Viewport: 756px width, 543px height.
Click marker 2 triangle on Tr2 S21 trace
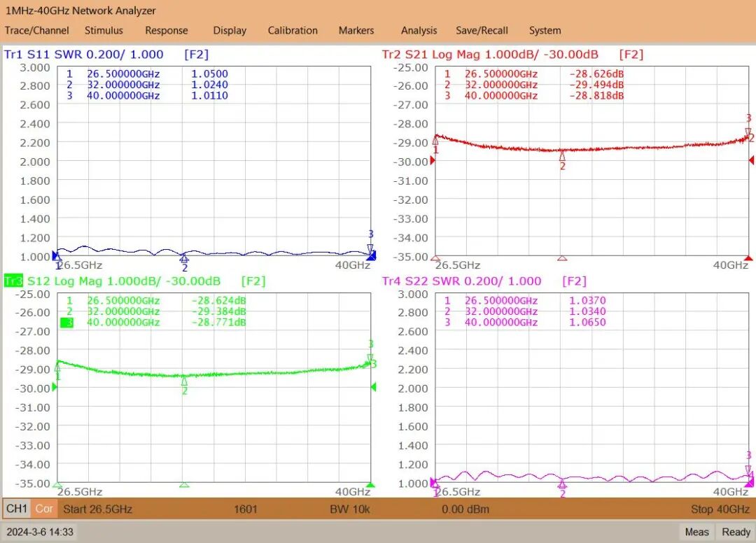(562, 155)
